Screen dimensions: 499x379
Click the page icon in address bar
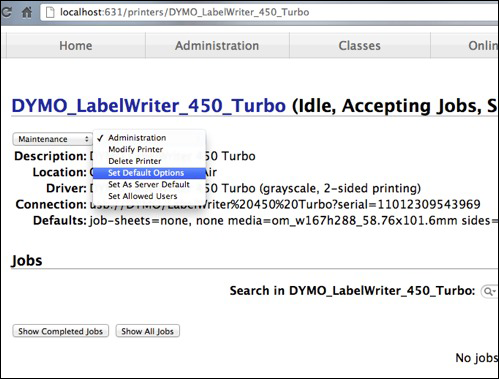50,12
